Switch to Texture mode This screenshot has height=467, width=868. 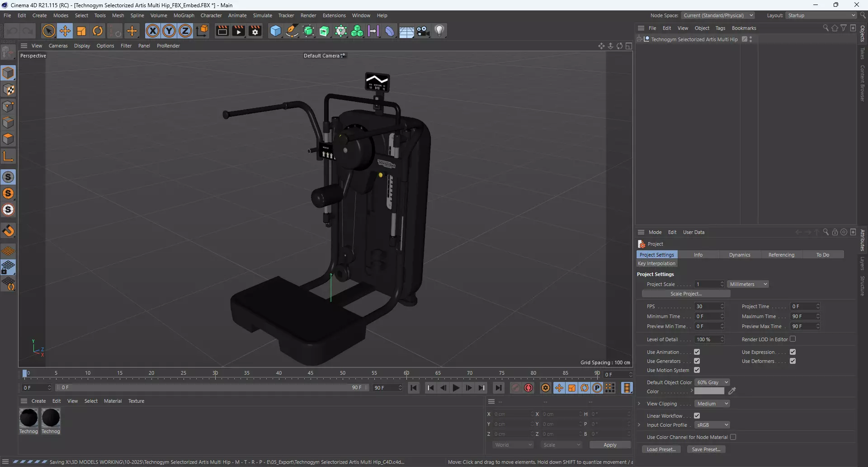click(x=8, y=90)
